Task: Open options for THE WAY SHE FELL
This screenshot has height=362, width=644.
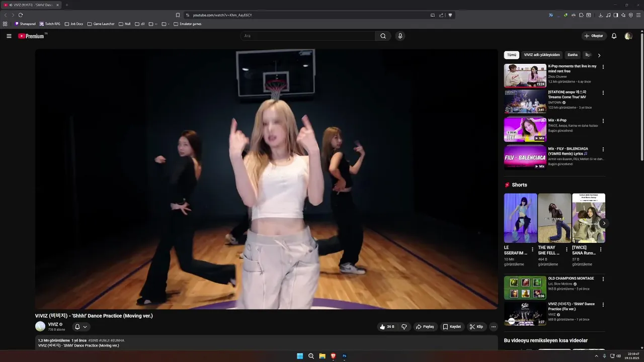Action: pos(567,249)
